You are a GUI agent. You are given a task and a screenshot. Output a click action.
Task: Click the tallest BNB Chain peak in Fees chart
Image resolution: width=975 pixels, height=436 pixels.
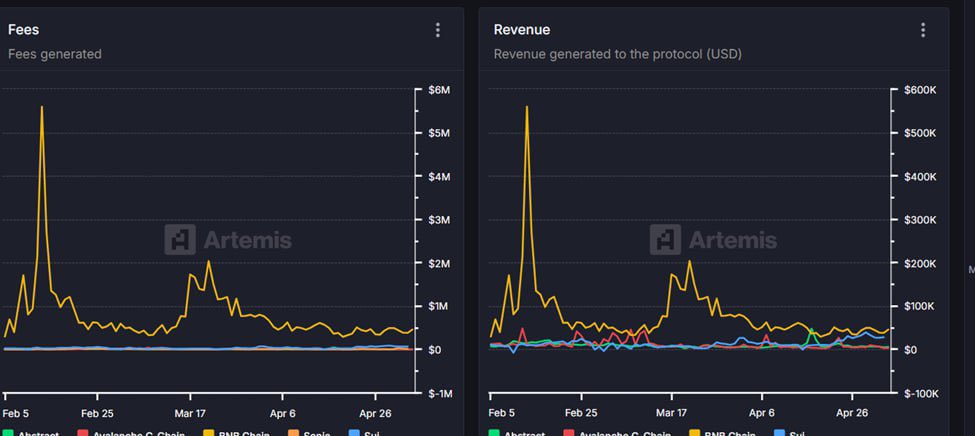point(42,107)
